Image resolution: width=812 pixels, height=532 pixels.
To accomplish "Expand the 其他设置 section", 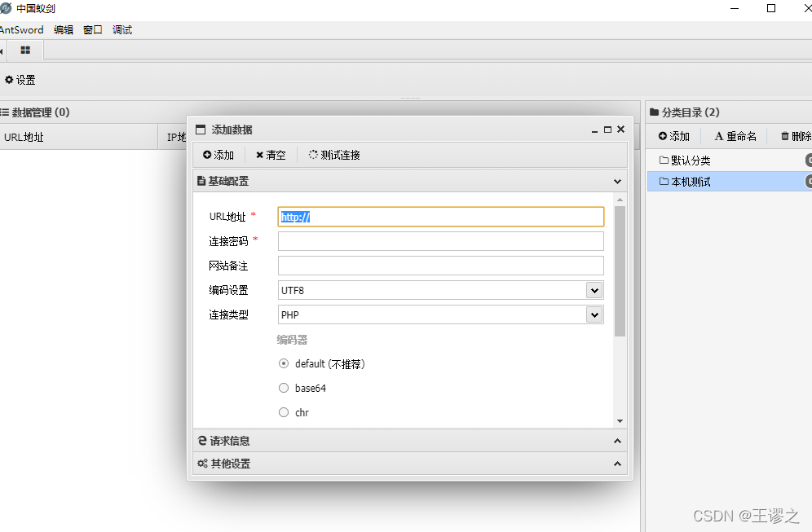I will (x=617, y=464).
